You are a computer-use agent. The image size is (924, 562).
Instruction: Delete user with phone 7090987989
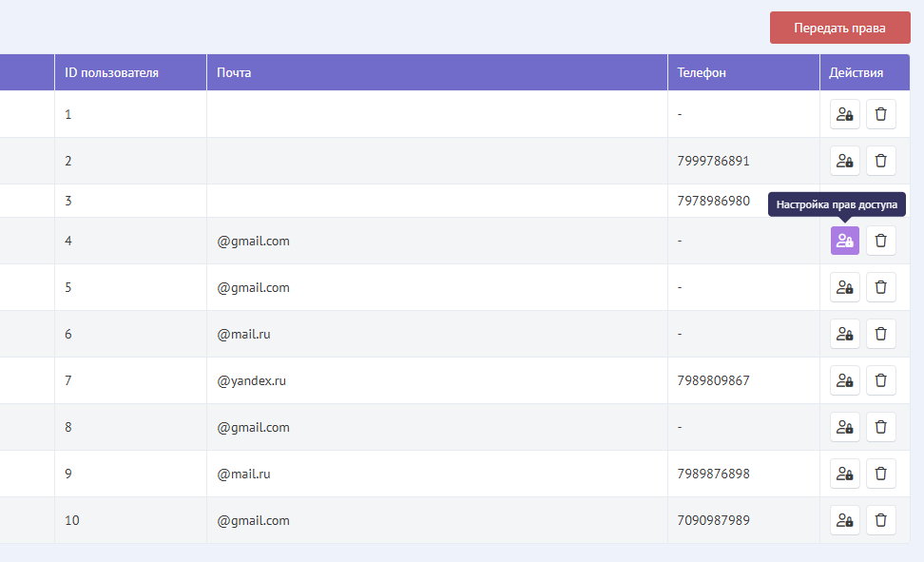pyautogui.click(x=880, y=520)
